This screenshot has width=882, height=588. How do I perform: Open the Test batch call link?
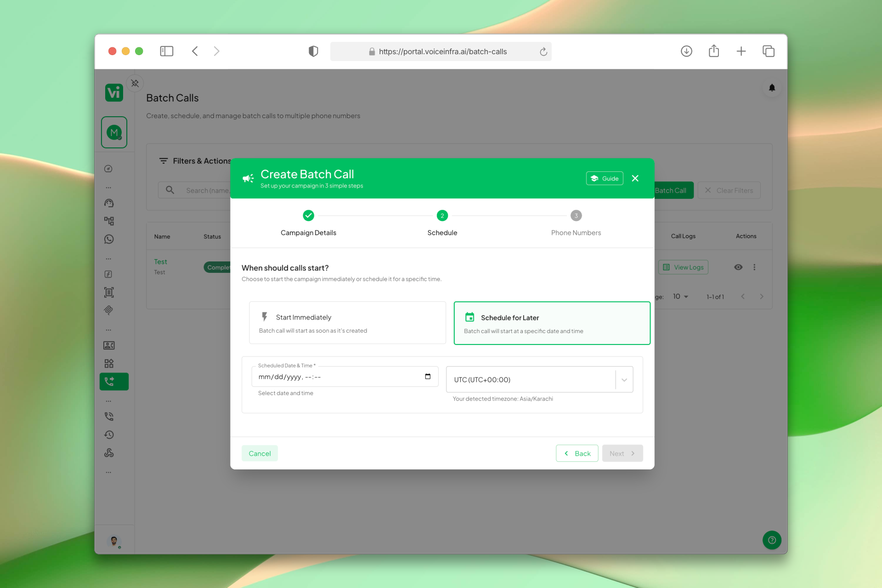point(160,262)
